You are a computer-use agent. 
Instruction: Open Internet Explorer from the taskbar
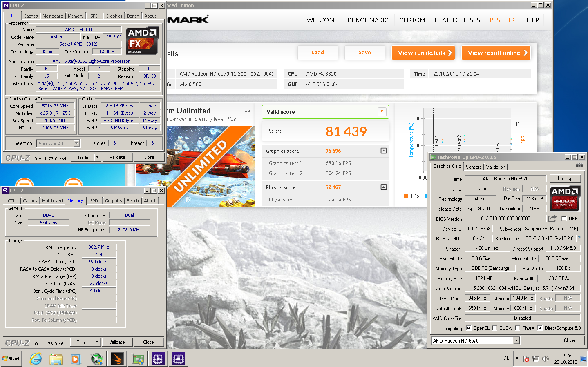click(36, 359)
